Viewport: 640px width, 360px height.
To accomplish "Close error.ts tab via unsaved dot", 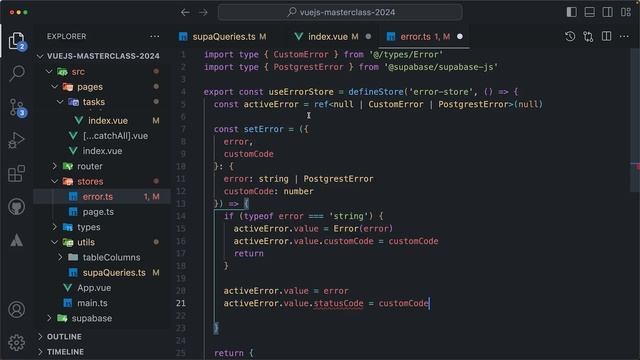I will [x=460, y=37].
